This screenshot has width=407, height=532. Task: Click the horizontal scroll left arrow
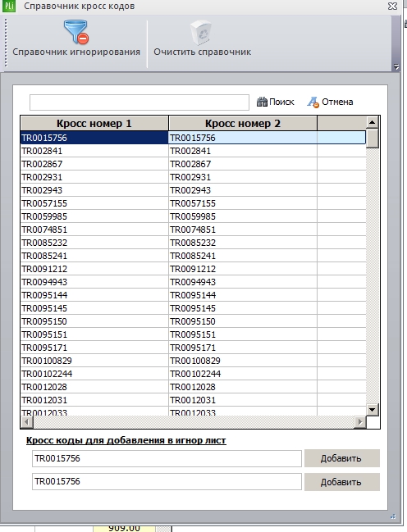pyautogui.click(x=27, y=422)
